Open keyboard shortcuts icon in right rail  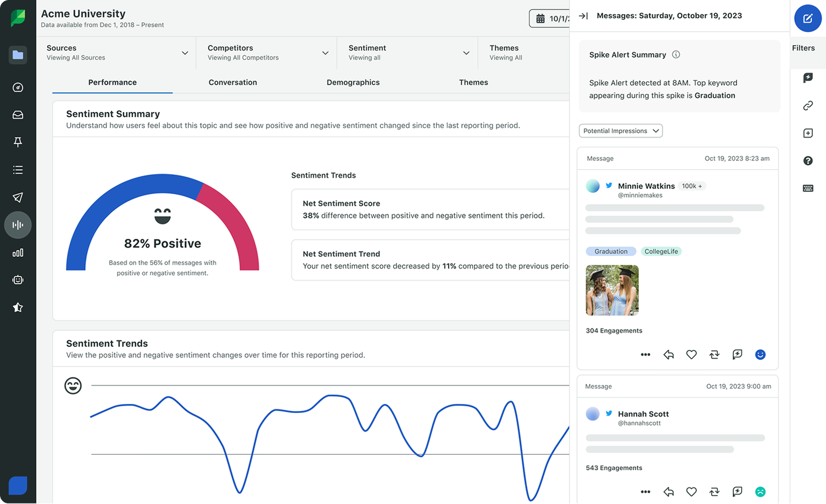coord(808,188)
